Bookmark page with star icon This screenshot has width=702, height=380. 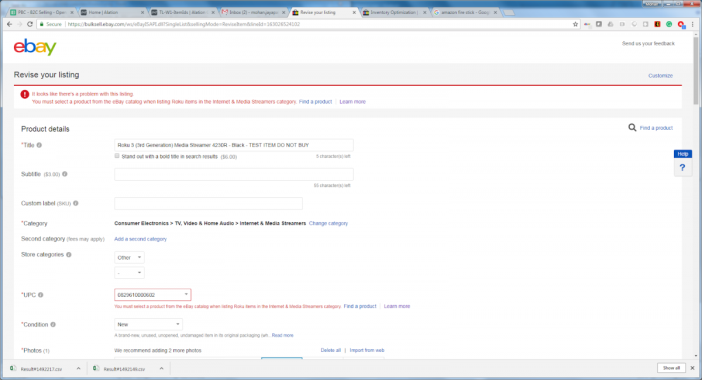tap(575, 24)
